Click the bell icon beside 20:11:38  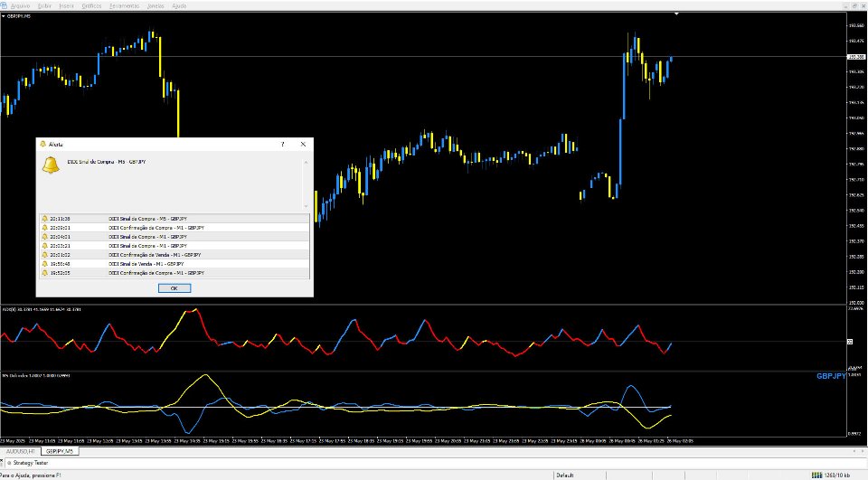tap(45, 219)
